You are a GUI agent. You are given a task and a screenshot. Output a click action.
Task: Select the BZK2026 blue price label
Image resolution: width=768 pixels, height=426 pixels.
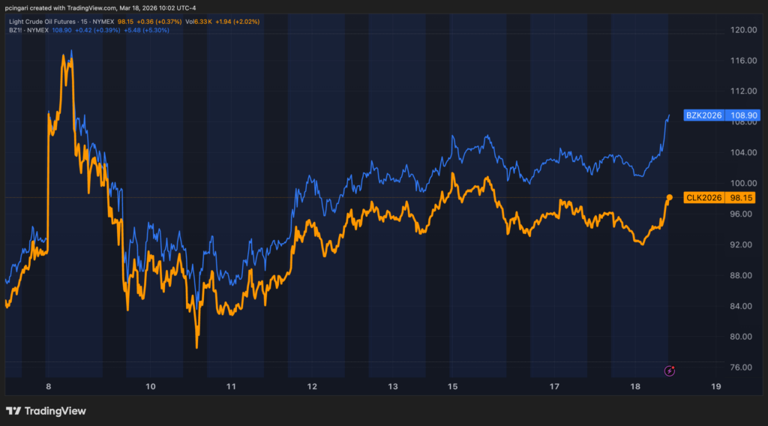(x=703, y=116)
